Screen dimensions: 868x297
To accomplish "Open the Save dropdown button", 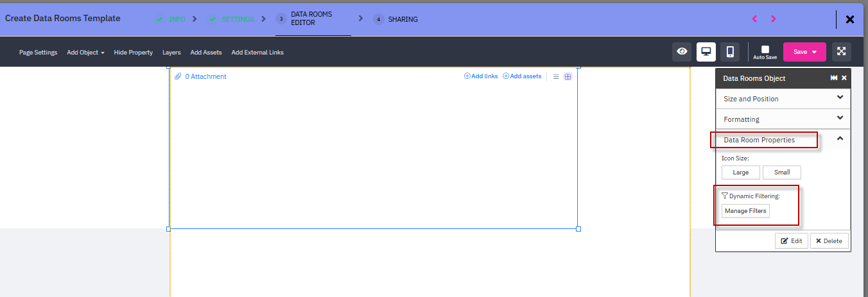I will coord(804,52).
